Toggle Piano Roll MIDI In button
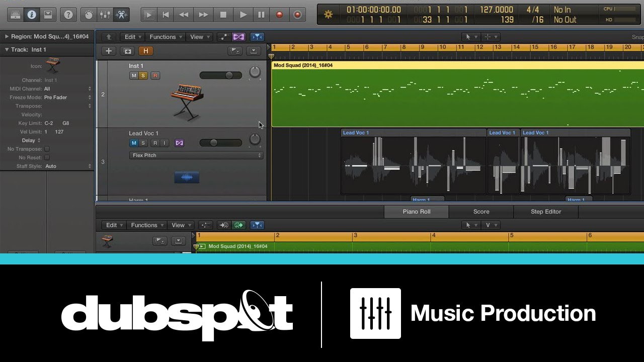Screen dimensions: 644x362 point(223,225)
